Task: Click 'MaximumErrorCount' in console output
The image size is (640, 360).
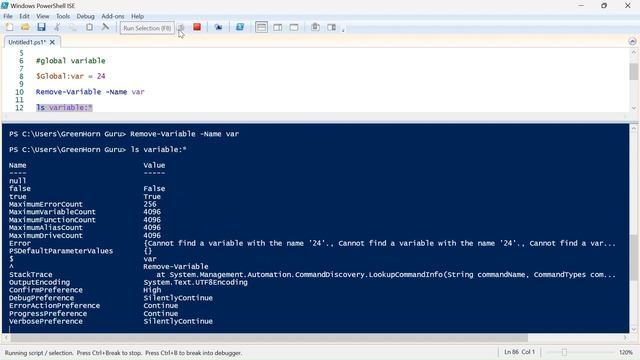Action: point(46,204)
